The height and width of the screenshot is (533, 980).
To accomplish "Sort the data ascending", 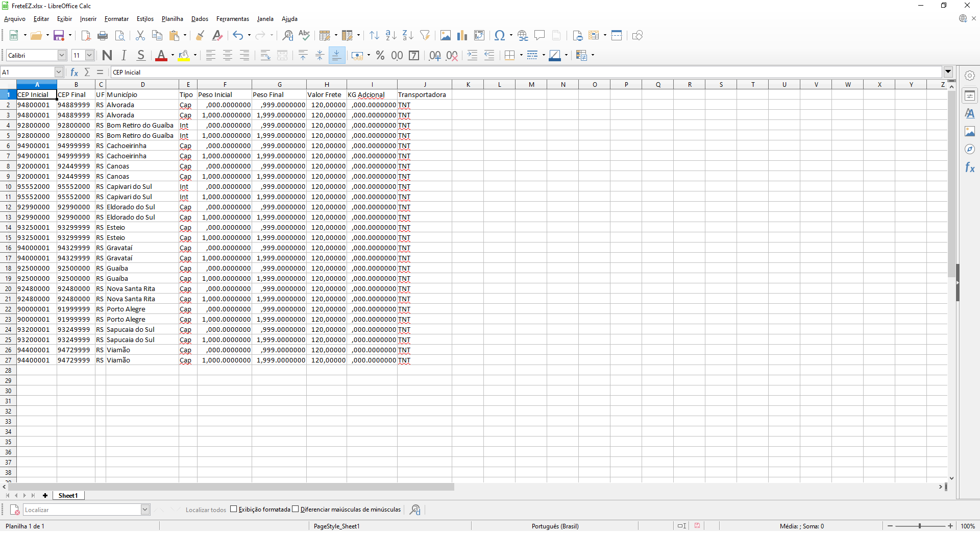I will 391,35.
